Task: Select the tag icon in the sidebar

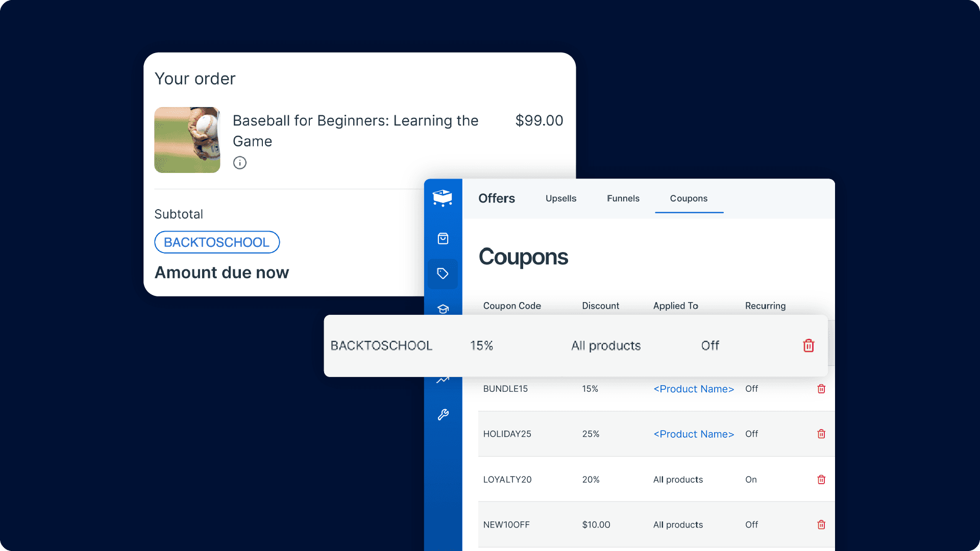Action: tap(443, 274)
